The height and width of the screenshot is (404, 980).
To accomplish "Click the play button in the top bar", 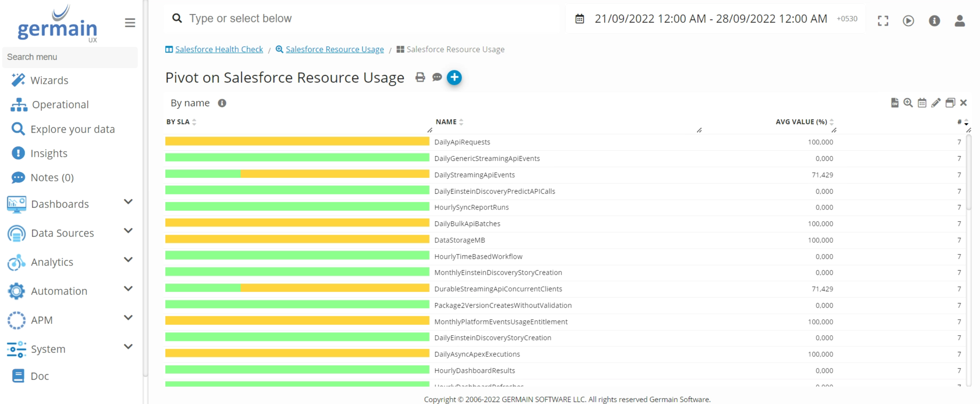I will click(908, 20).
